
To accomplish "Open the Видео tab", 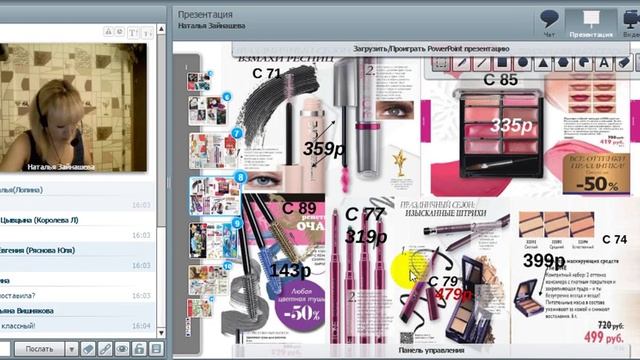I will [x=631, y=24].
